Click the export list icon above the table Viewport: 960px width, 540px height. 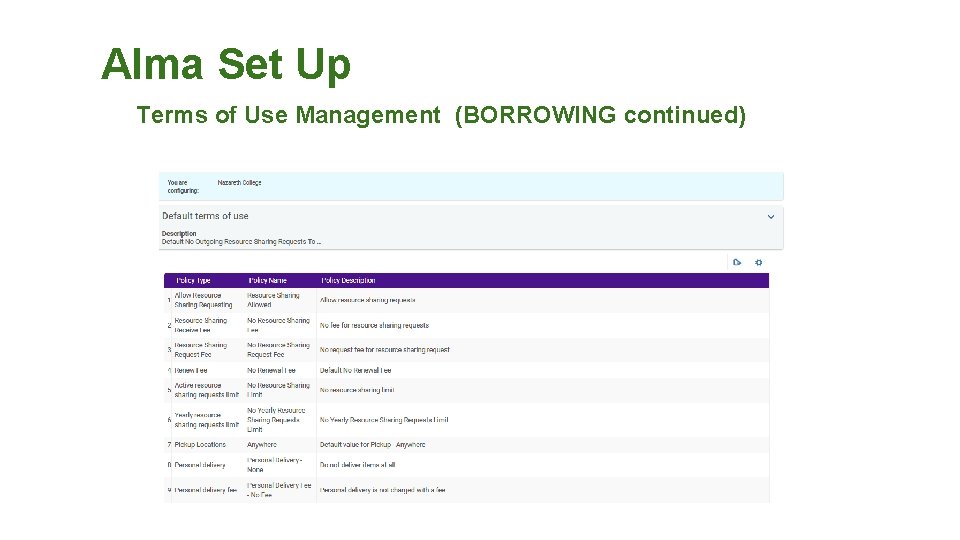point(737,262)
